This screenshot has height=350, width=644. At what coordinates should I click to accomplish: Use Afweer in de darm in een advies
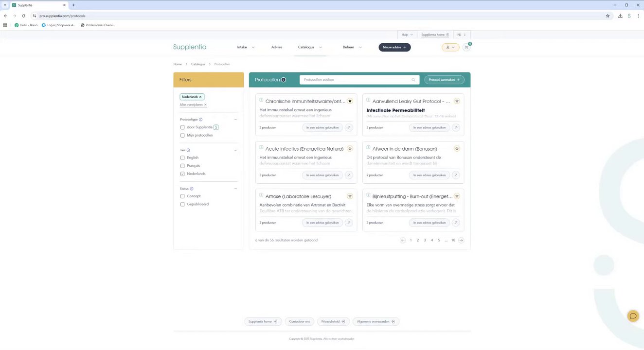point(429,175)
